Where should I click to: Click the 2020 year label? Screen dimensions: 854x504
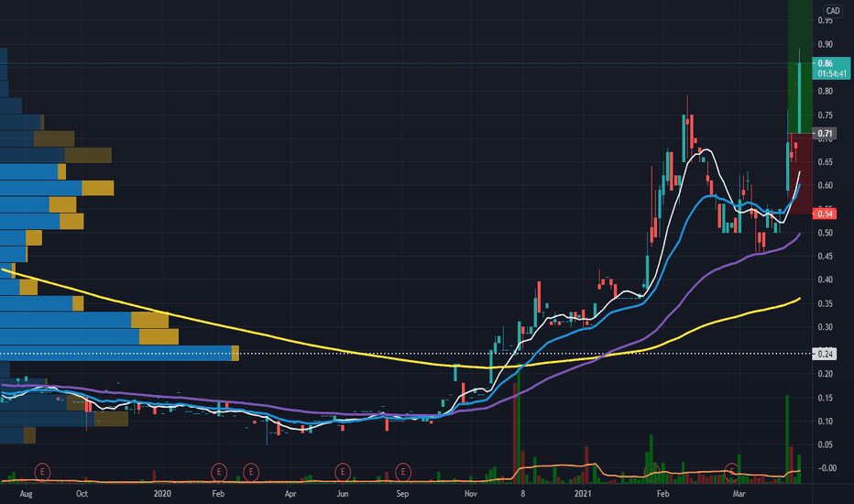(x=162, y=494)
